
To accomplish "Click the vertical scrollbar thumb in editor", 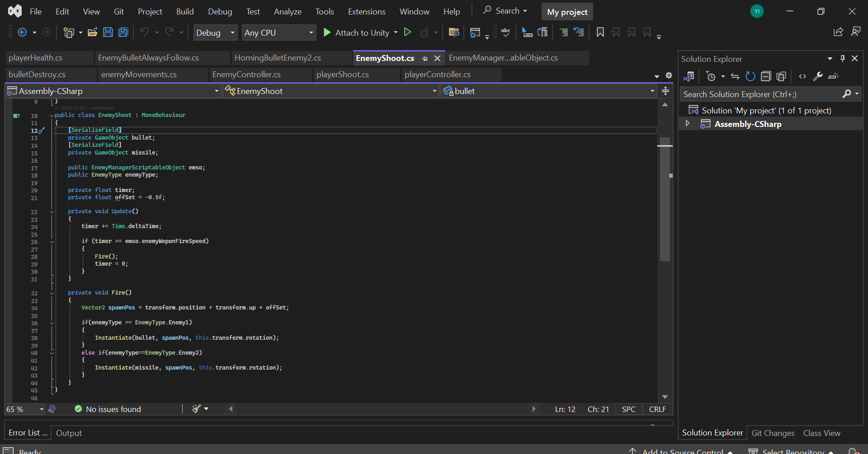I will click(665, 199).
